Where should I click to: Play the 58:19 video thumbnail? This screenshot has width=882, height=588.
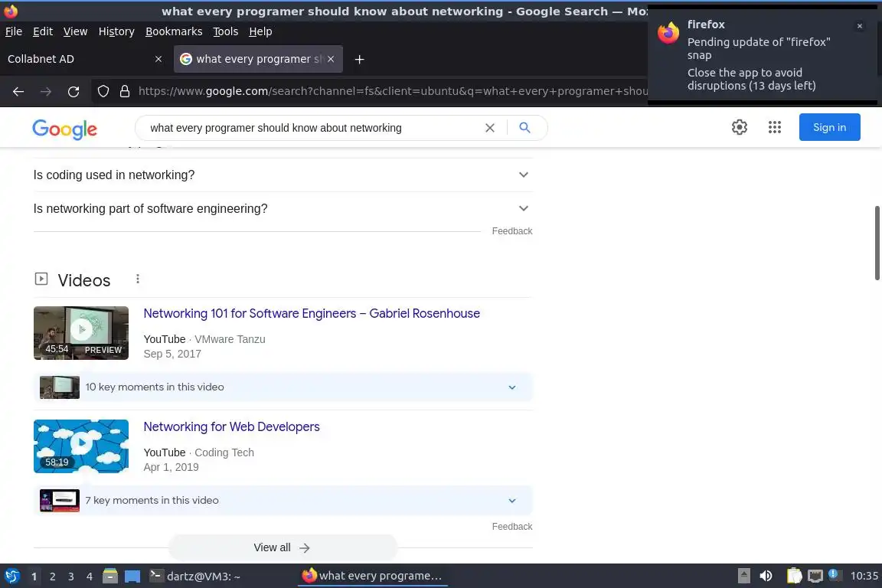pos(81,446)
